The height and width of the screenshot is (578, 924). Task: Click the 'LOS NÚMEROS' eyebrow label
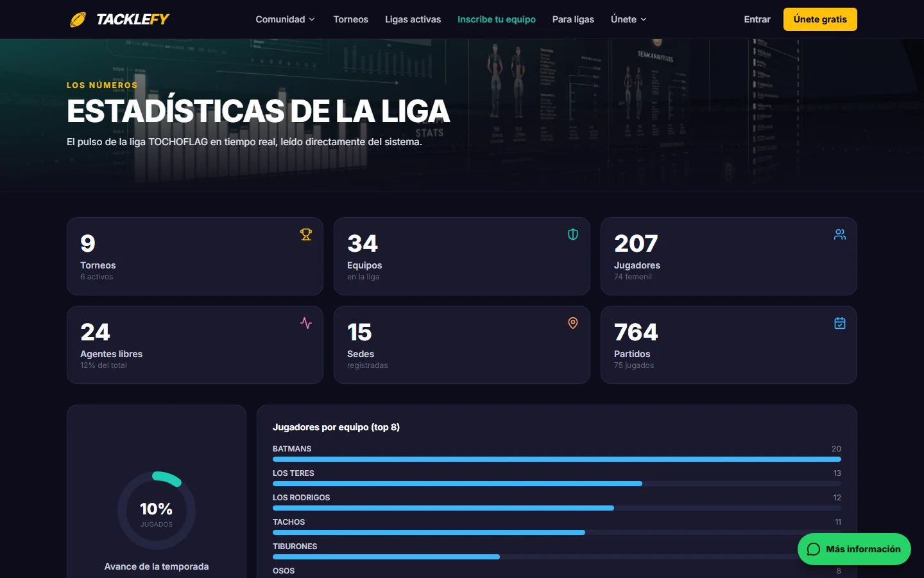102,85
